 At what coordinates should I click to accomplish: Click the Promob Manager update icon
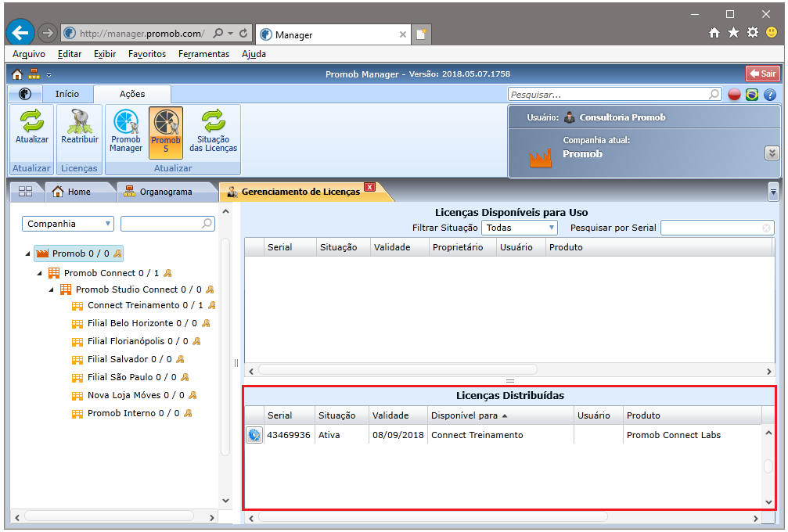point(126,130)
